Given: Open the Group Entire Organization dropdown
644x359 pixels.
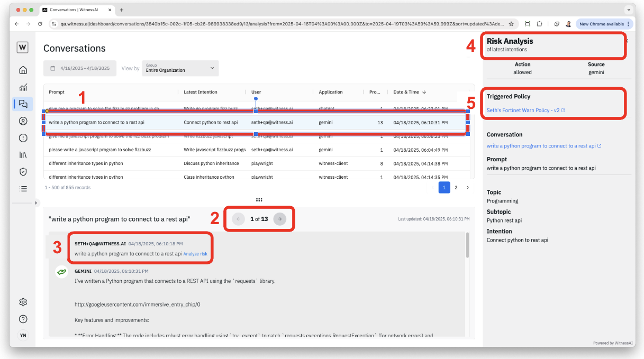Looking at the screenshot, I should (180, 68).
